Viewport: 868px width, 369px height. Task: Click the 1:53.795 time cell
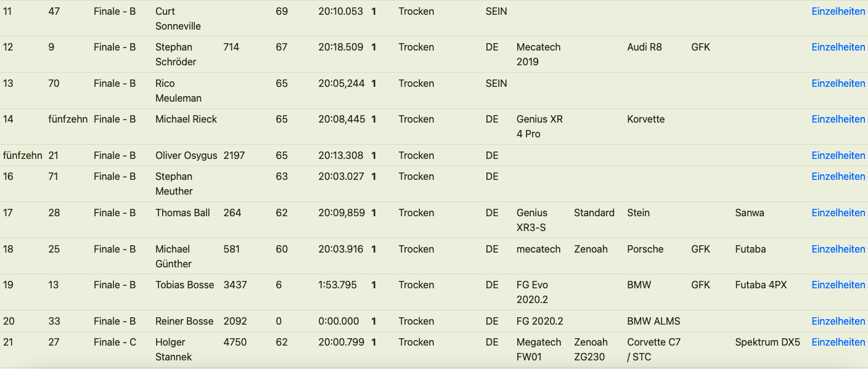click(x=340, y=285)
